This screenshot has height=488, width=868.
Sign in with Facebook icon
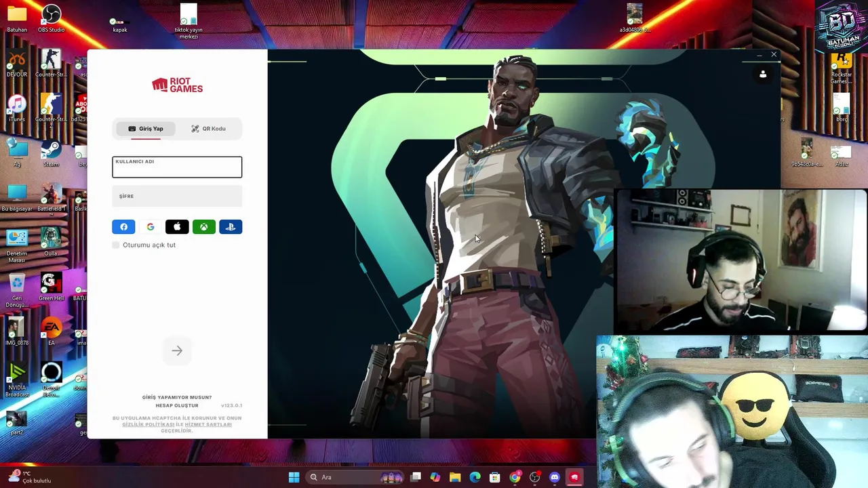pyautogui.click(x=123, y=227)
